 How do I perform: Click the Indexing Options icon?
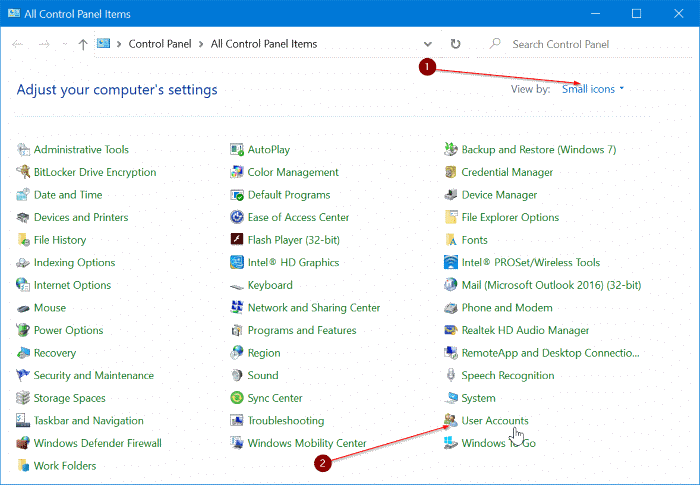point(23,263)
